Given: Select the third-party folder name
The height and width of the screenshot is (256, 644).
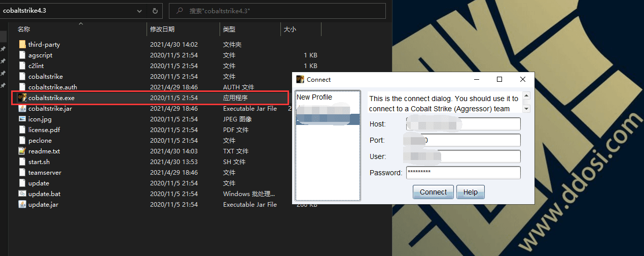Looking at the screenshot, I should [x=44, y=44].
